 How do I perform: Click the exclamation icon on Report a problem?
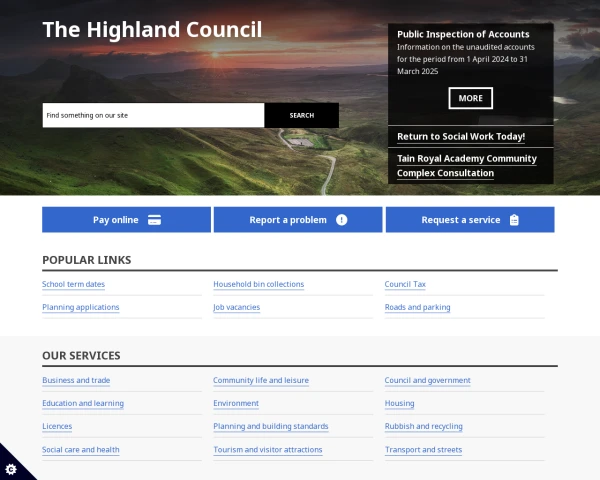point(341,220)
